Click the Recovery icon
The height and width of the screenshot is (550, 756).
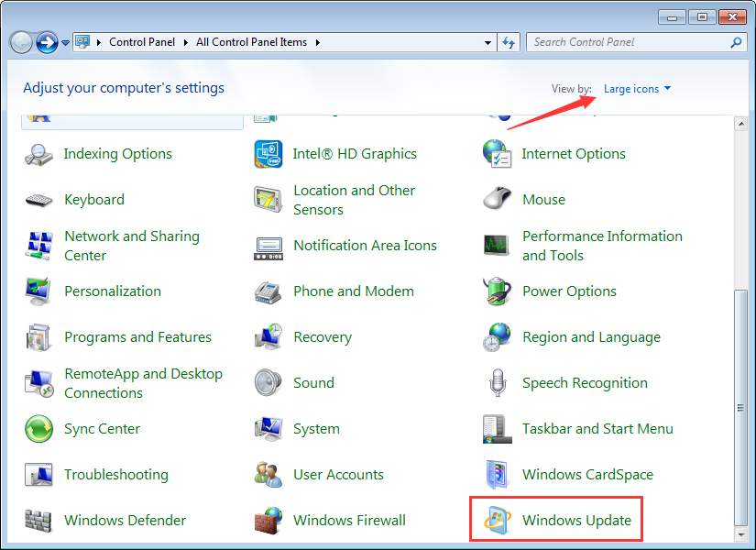point(268,336)
